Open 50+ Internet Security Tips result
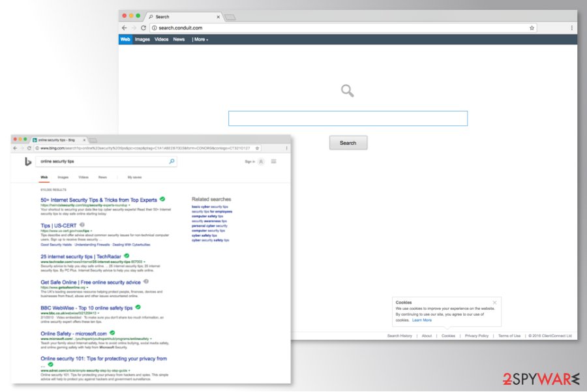The image size is (587, 392). pyautogui.click(x=99, y=200)
